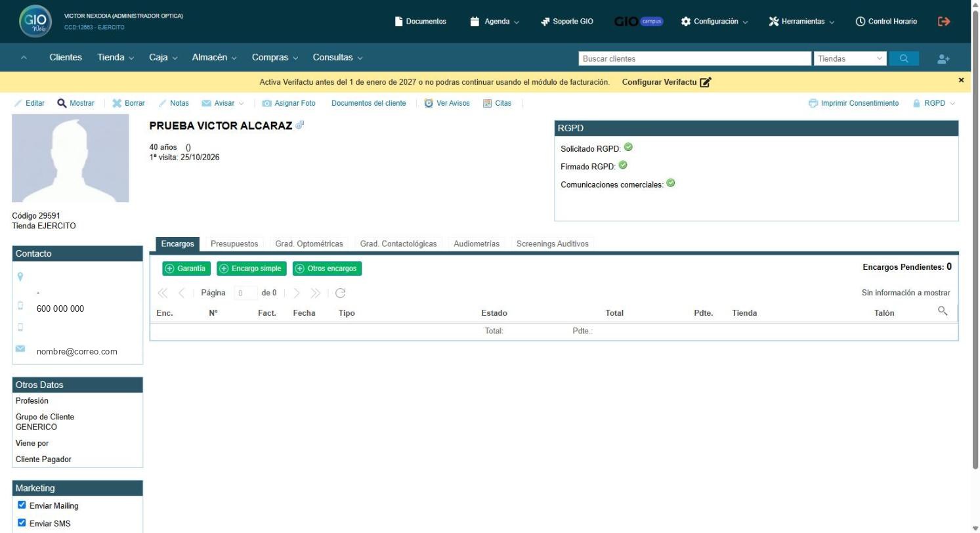The image size is (980, 533).
Task: Uncheck the Enviar Mailing checkbox
Action: pos(22,505)
